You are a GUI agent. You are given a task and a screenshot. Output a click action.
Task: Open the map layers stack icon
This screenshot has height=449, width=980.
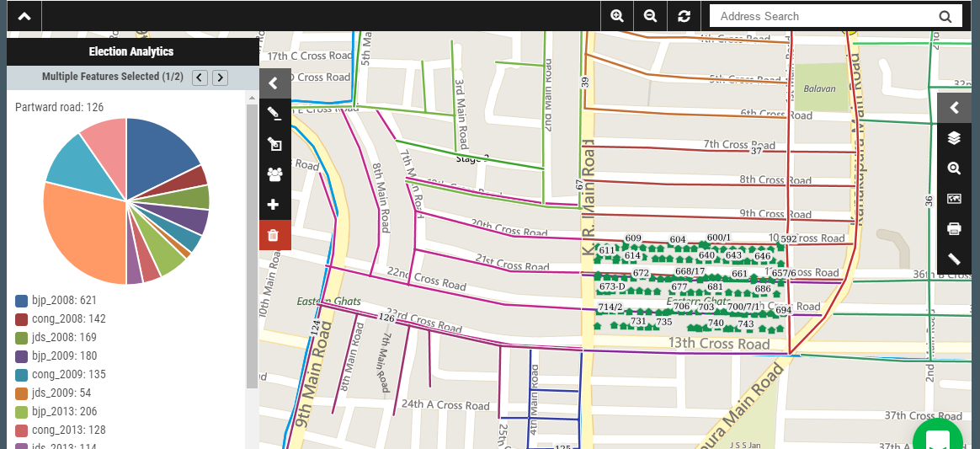click(954, 138)
